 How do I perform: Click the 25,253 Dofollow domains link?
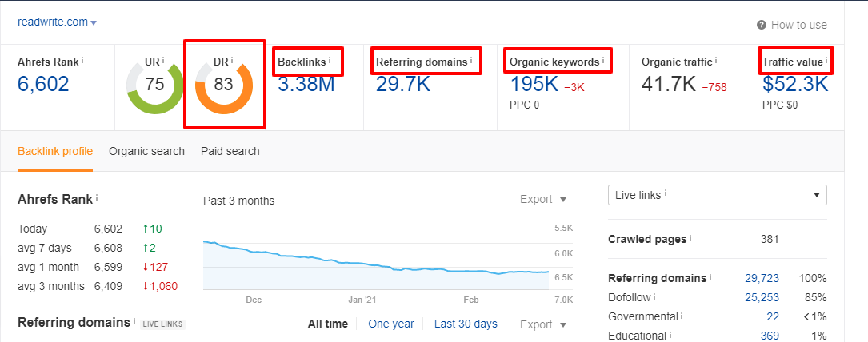click(x=762, y=297)
